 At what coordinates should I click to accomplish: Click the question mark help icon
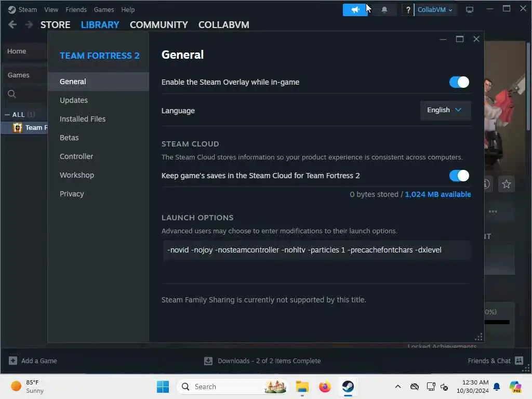408,10
